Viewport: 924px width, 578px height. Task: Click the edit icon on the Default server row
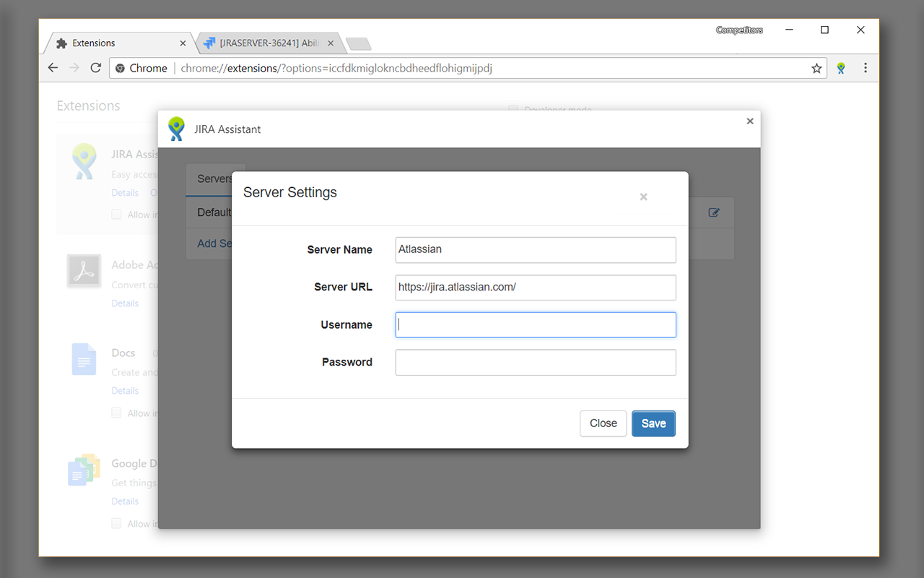tap(714, 212)
